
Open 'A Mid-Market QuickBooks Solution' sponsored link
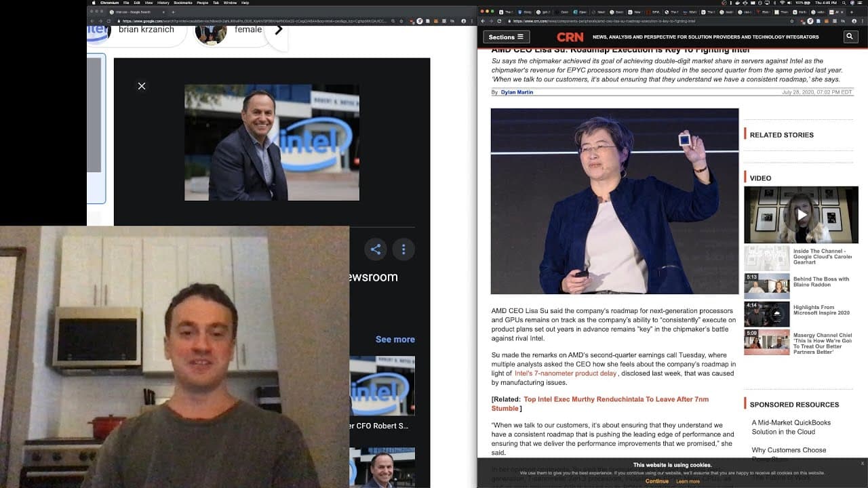click(791, 427)
